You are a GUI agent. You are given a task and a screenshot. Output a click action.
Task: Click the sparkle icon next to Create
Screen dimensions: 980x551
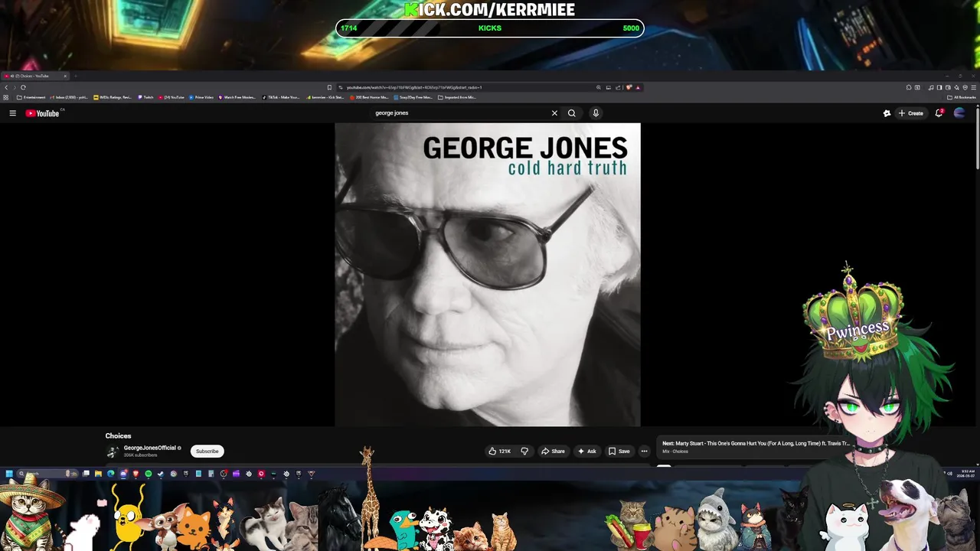pyautogui.click(x=887, y=113)
